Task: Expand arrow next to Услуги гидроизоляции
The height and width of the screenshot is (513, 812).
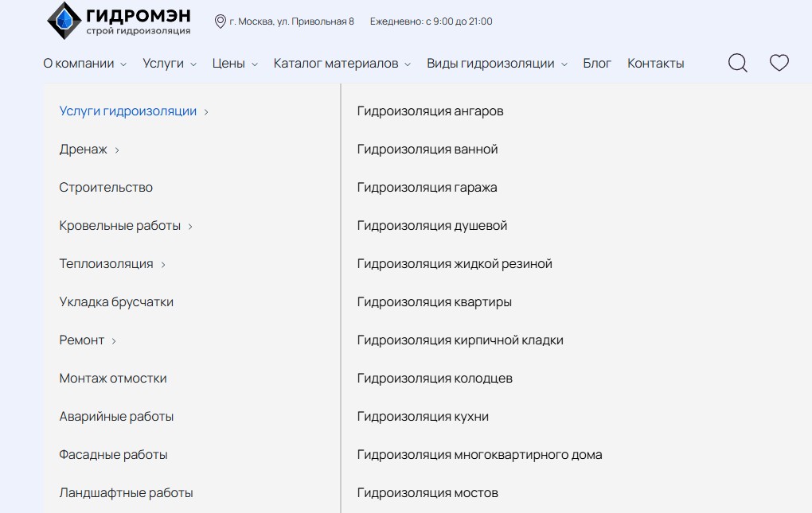Action: click(206, 112)
